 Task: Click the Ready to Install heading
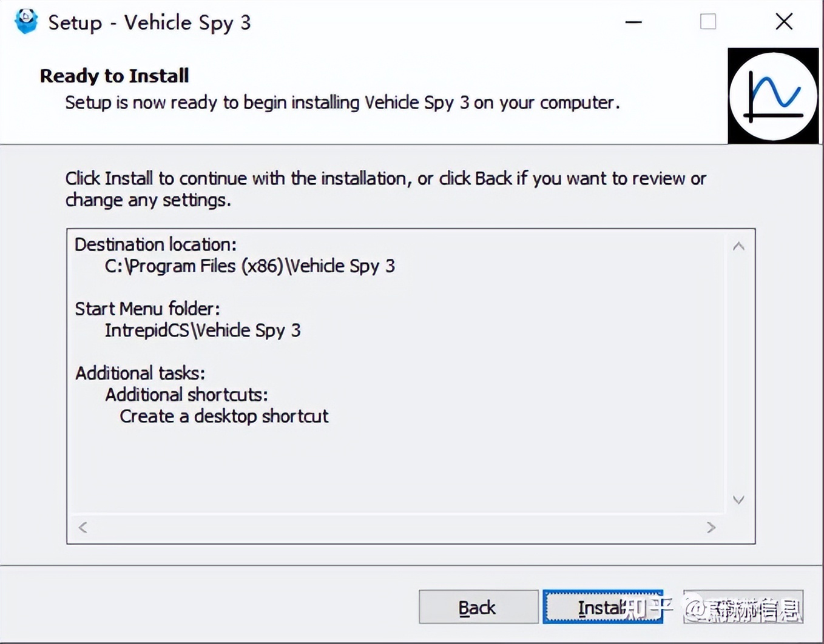[114, 75]
